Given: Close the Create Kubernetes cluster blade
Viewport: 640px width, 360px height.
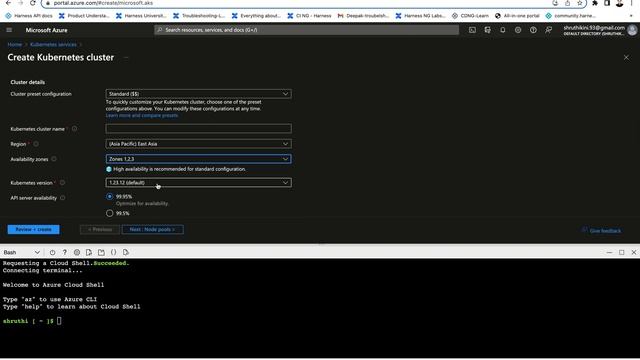Looking at the screenshot, I should [626, 58].
